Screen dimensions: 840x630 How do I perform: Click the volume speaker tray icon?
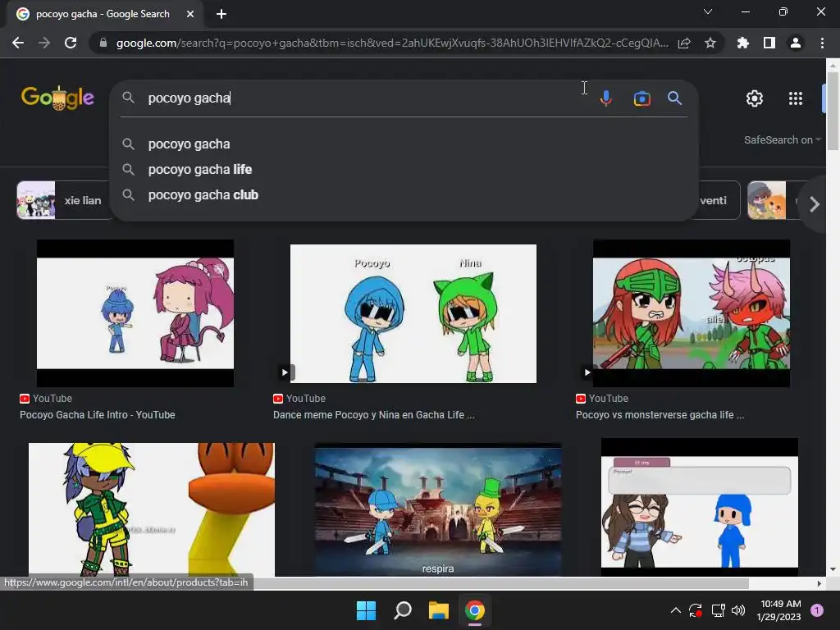738,610
